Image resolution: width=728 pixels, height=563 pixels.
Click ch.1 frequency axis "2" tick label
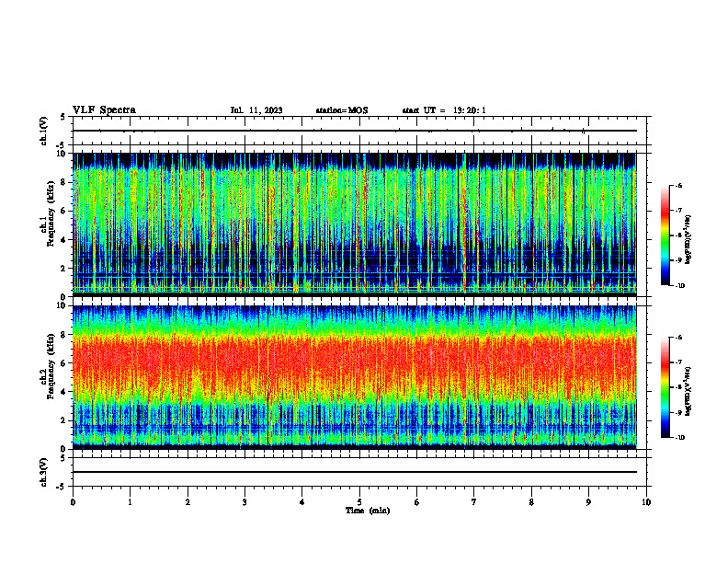tap(63, 268)
